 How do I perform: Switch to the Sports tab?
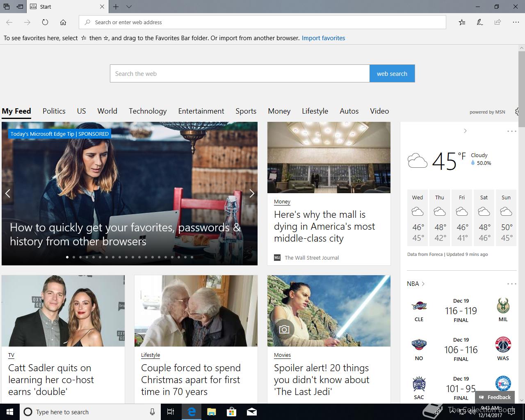(x=246, y=111)
